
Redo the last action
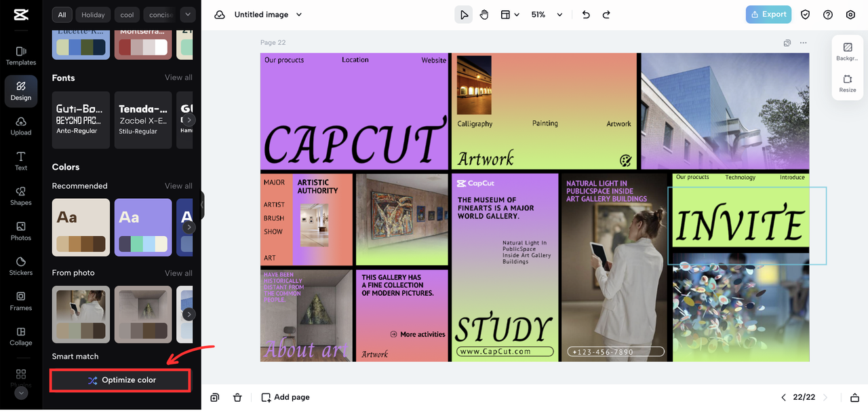click(x=606, y=15)
